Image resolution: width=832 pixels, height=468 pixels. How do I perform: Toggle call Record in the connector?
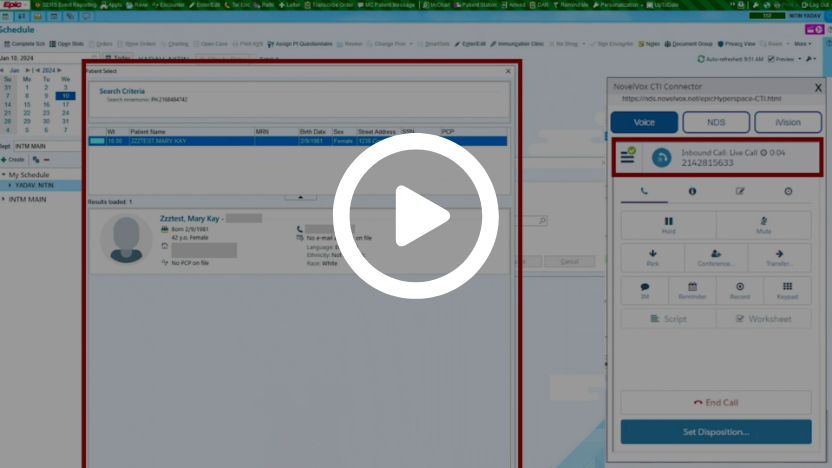(x=740, y=290)
